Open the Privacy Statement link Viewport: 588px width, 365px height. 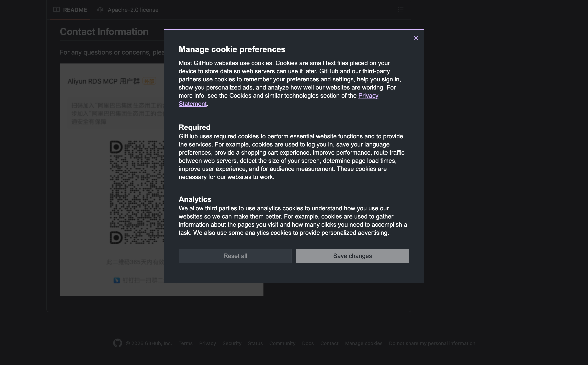(368, 96)
